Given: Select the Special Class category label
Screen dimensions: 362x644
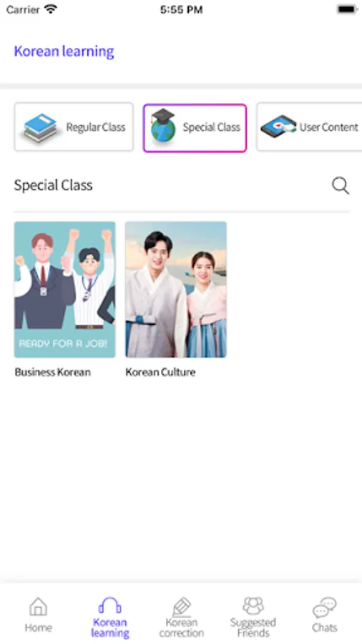Looking at the screenshot, I should (x=211, y=127).
